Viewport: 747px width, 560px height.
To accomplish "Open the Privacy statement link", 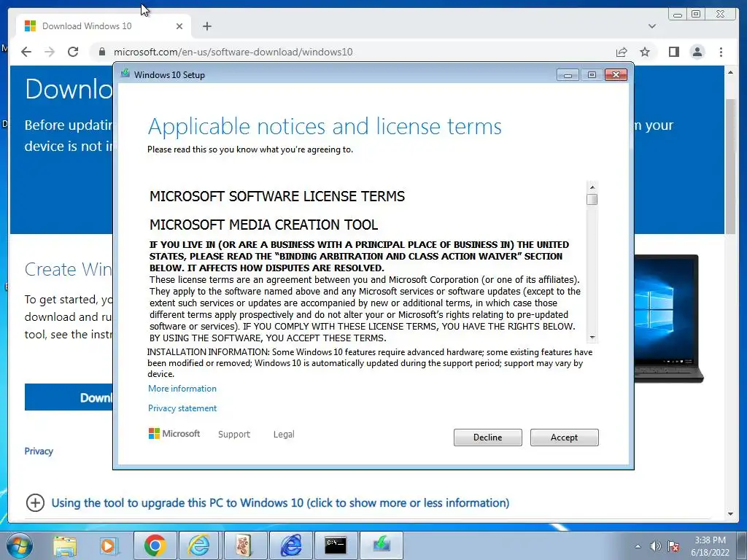I will (x=182, y=408).
